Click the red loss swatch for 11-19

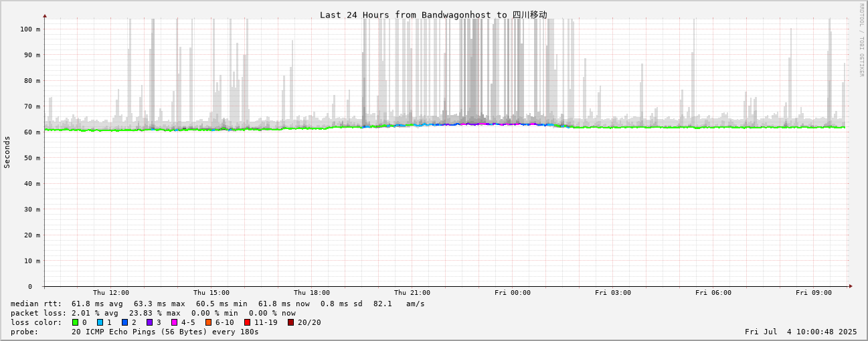click(247, 322)
